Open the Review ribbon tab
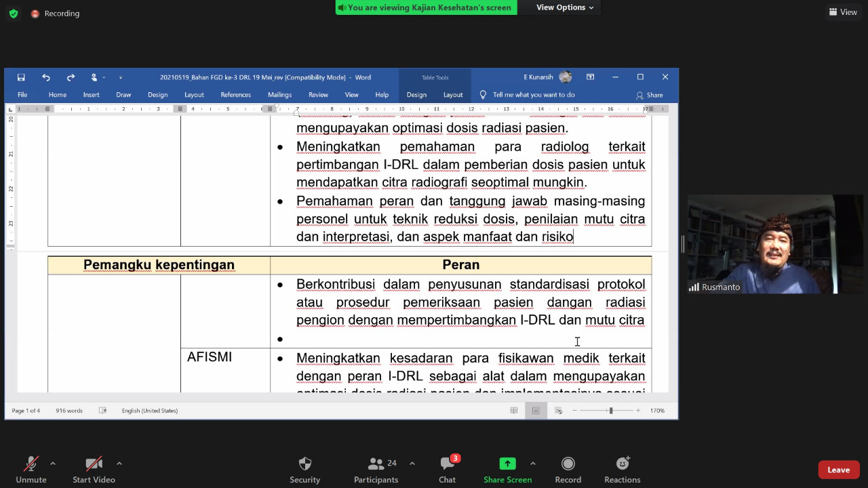868x488 pixels. pos(318,95)
